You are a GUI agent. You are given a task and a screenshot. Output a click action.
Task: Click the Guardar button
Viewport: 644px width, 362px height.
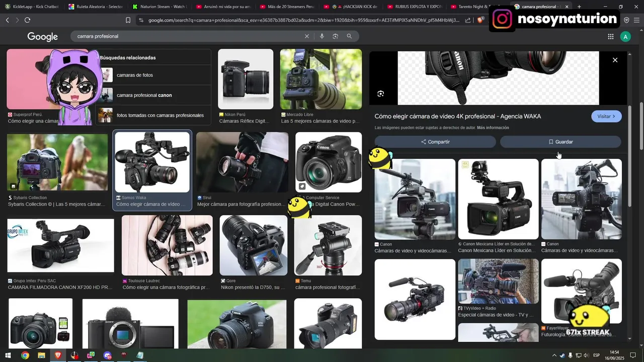coord(560,142)
